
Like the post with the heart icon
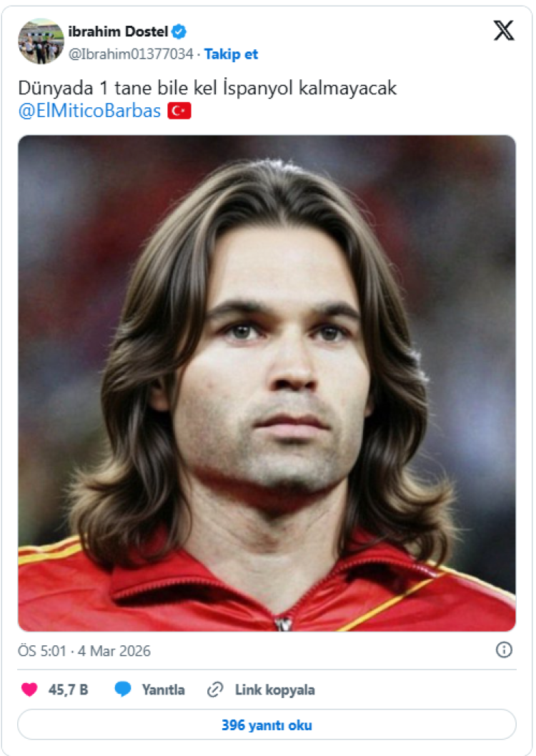[29, 690]
